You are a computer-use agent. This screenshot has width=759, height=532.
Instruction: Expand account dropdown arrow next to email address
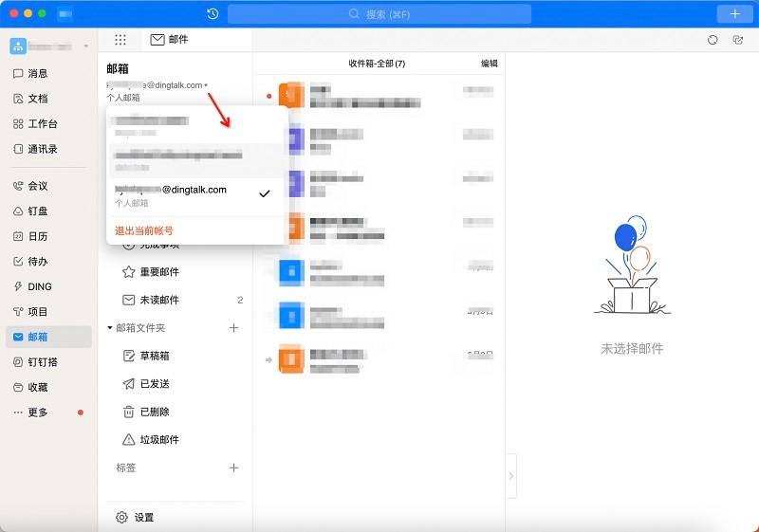tap(207, 85)
